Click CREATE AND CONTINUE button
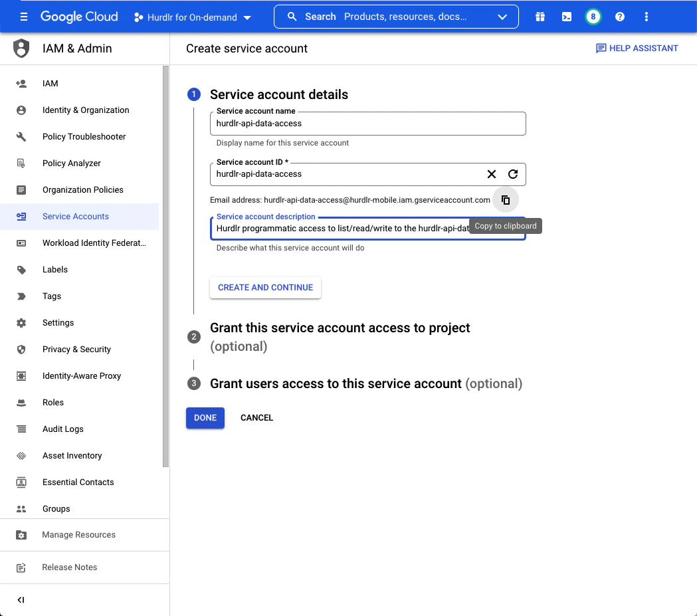 (x=265, y=288)
